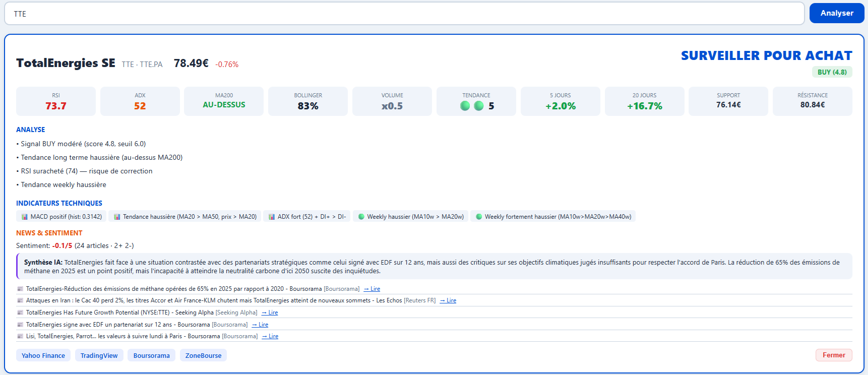Click the INDICATEURS TECHNIQUES heading
Image resolution: width=868 pixels, height=375 pixels.
pos(59,203)
